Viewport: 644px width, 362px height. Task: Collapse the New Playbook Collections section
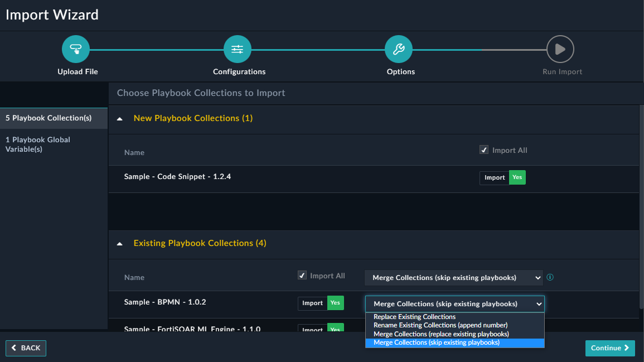[119, 118]
